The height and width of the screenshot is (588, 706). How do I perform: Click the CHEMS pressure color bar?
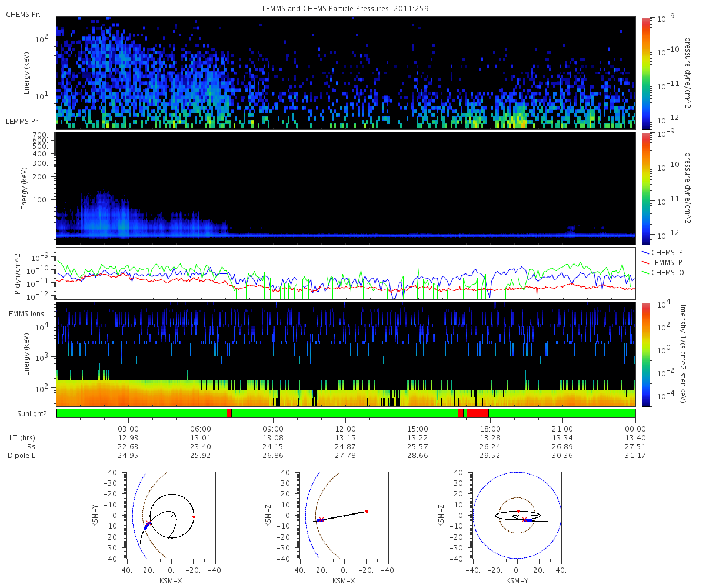(x=646, y=73)
